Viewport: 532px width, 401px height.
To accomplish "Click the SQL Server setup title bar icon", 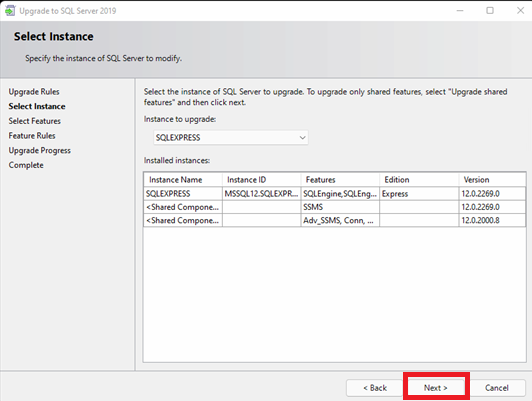I will (10, 11).
